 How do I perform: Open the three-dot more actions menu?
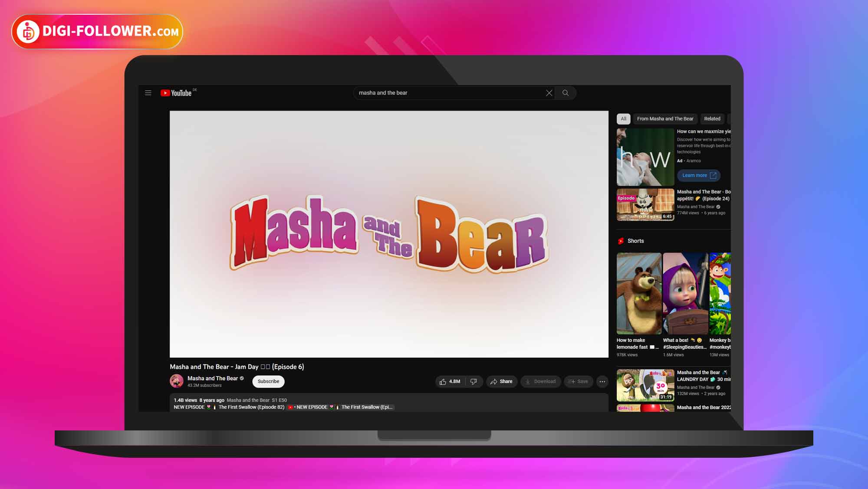(602, 381)
